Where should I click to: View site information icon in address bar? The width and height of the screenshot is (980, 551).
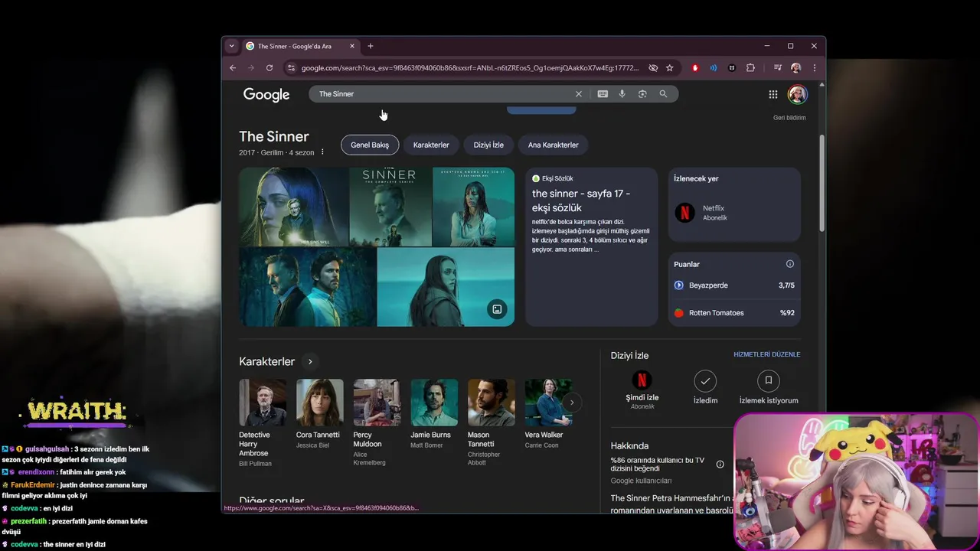pos(291,68)
